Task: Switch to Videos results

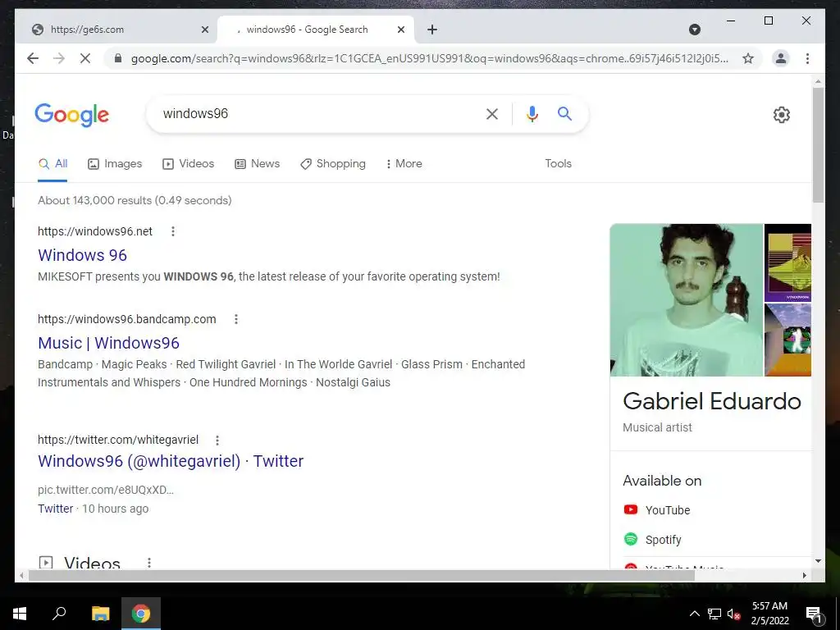Action: pos(188,164)
